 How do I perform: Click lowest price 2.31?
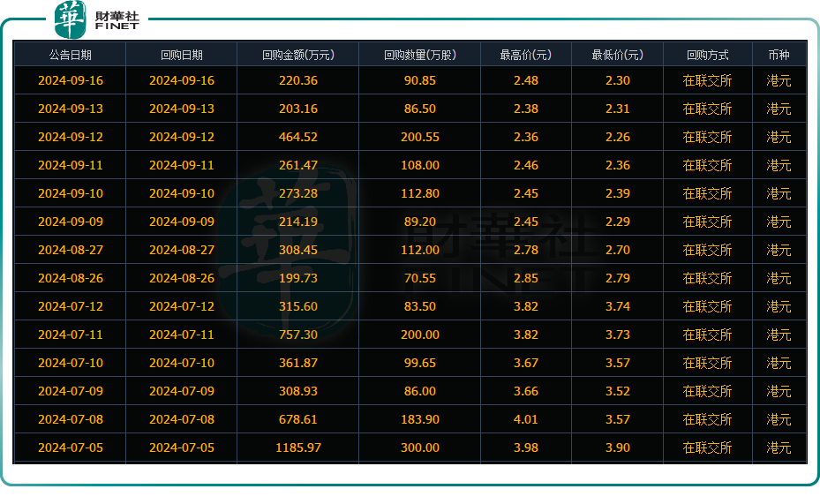618,109
